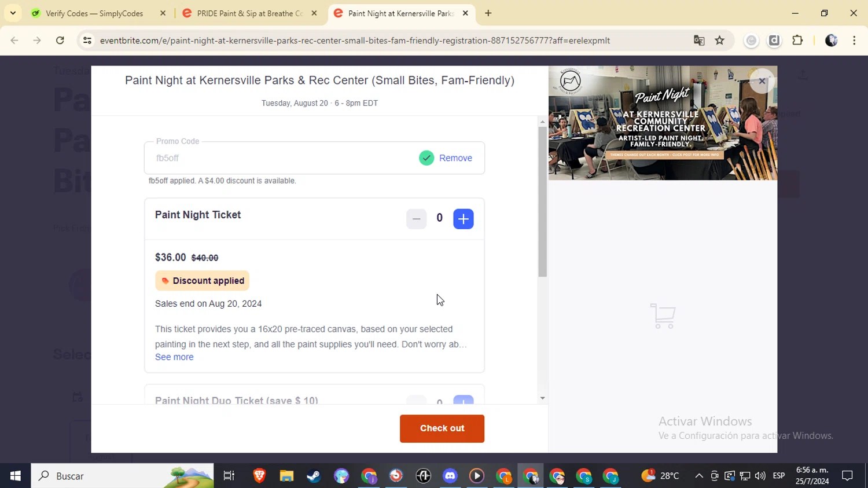The width and height of the screenshot is (868, 488).
Task: Open File Explorer from taskbar
Action: (x=286, y=476)
